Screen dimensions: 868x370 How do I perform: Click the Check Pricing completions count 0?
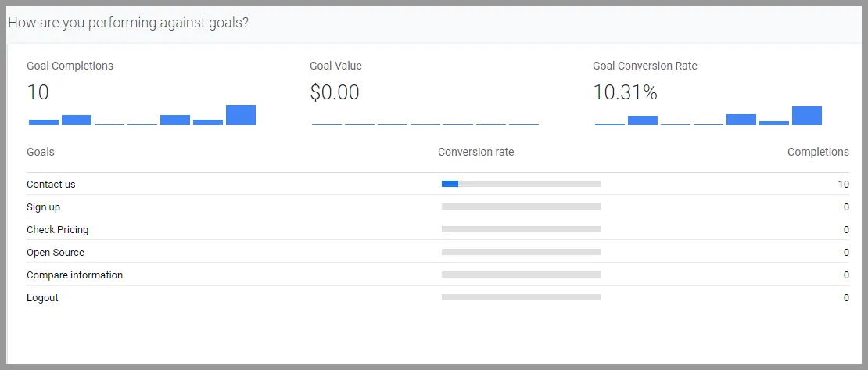coord(846,230)
